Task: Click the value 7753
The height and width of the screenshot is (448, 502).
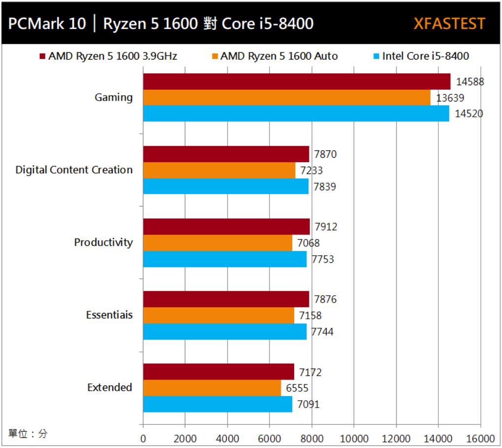Action: (x=323, y=259)
